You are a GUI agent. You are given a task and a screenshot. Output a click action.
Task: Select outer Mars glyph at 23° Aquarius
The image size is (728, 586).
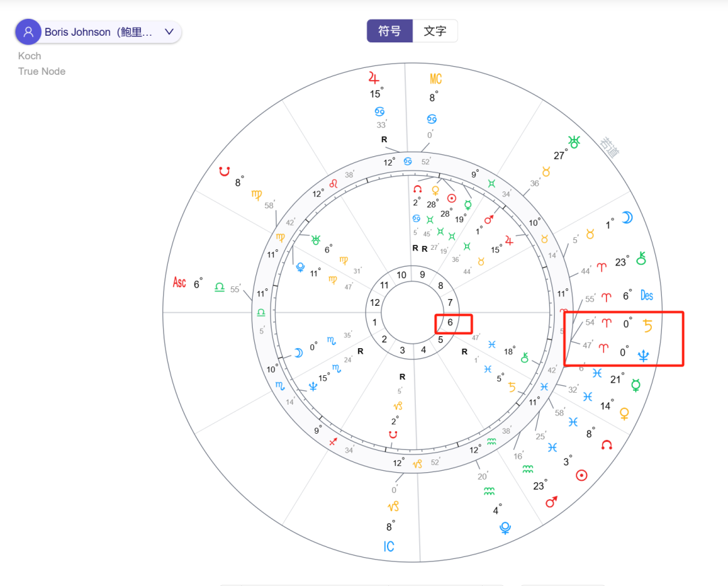tap(551, 502)
